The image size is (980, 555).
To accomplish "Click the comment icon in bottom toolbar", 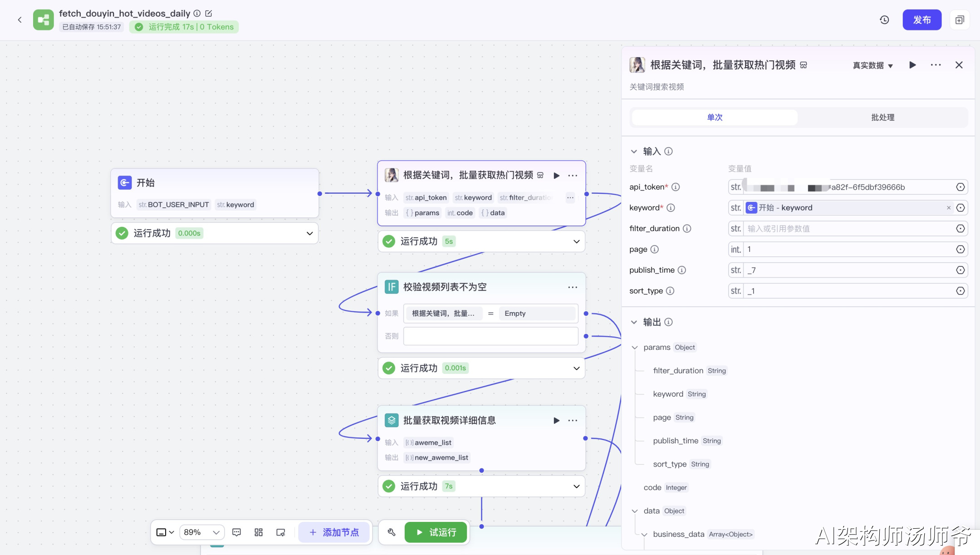I will click(x=236, y=532).
